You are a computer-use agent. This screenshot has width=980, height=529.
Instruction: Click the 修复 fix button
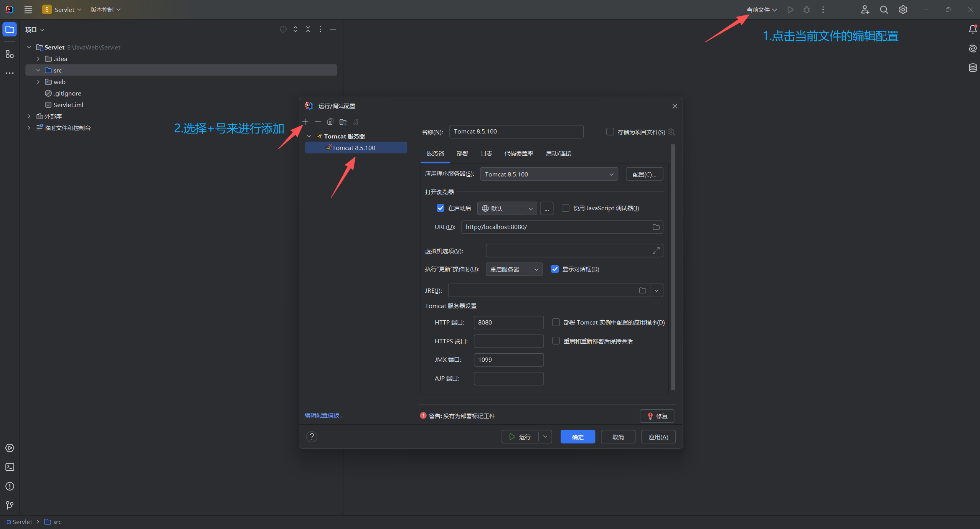coord(657,416)
